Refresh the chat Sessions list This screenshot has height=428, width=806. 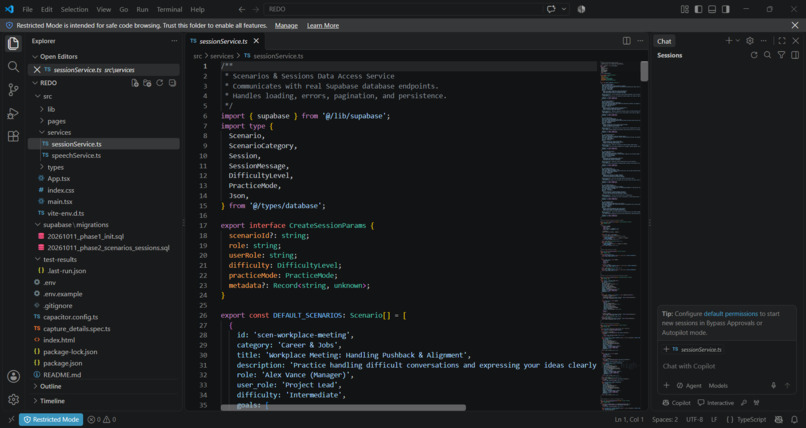click(x=754, y=55)
